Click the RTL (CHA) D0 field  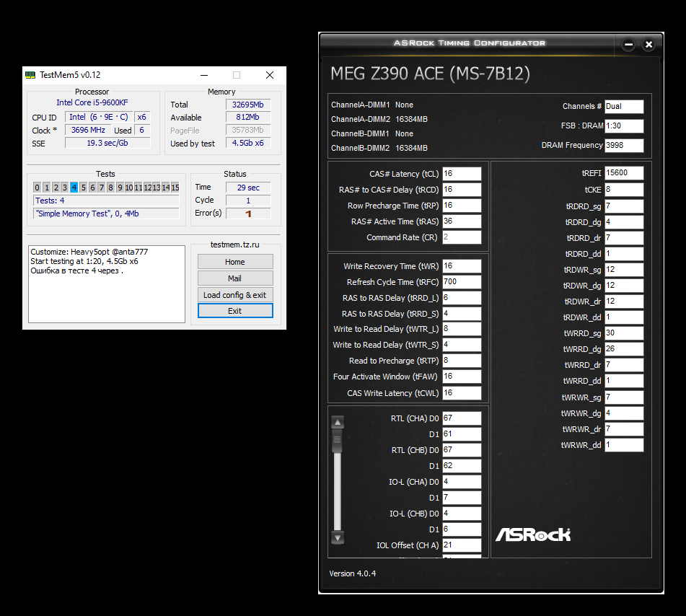click(462, 418)
